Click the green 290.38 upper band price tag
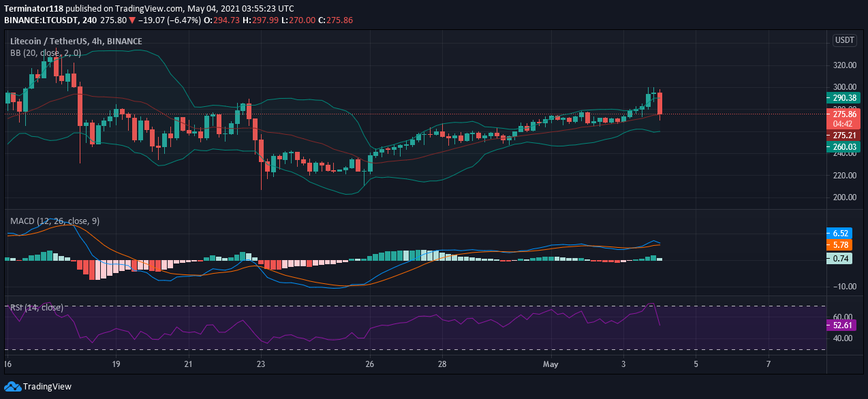Image resolution: width=868 pixels, height=399 pixels. click(x=844, y=98)
